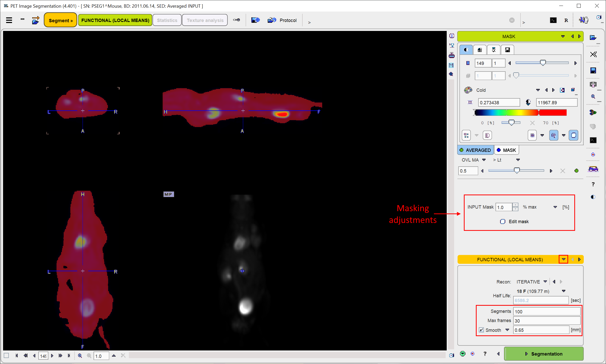Select the layout tab icon
606x364 pixels.
(480, 50)
